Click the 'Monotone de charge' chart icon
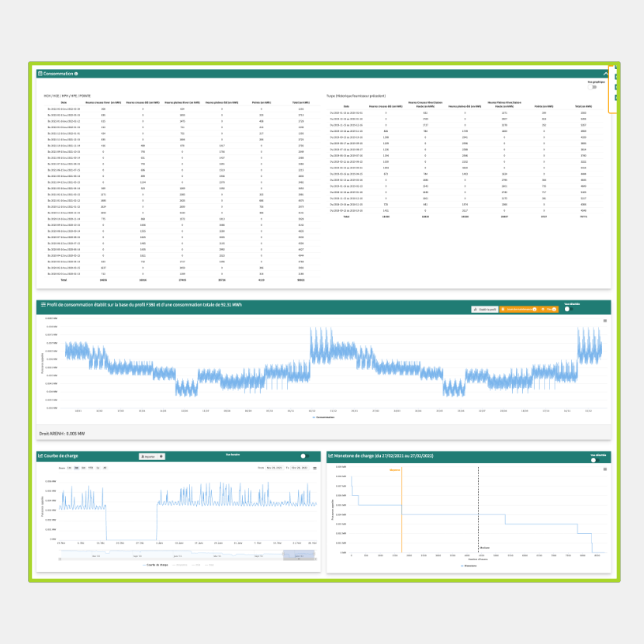Screen dimensions: 644x644 click(331, 455)
